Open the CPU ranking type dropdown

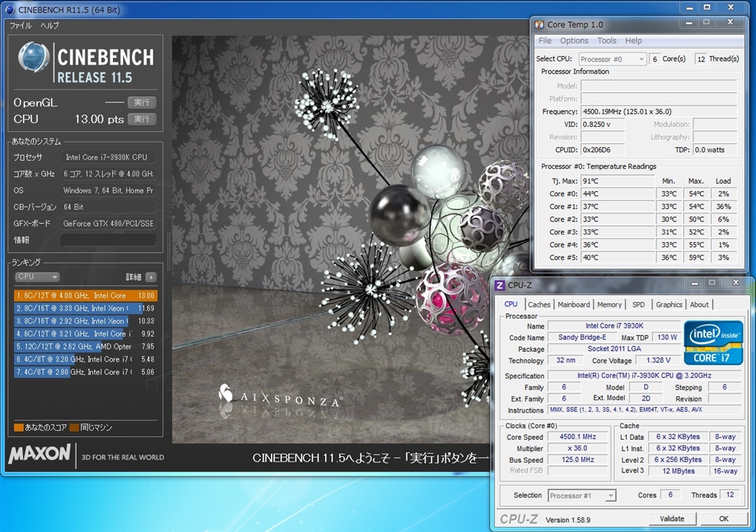point(37,277)
